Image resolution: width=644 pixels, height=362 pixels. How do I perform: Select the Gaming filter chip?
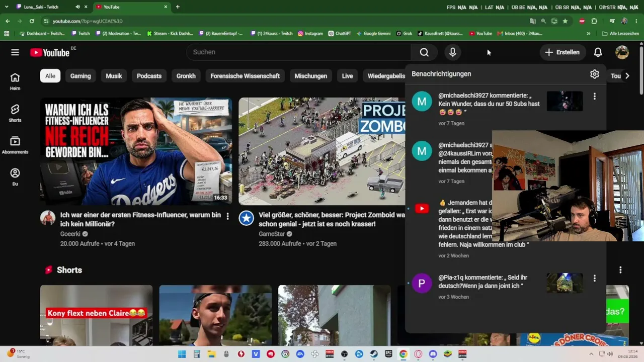coord(80,76)
